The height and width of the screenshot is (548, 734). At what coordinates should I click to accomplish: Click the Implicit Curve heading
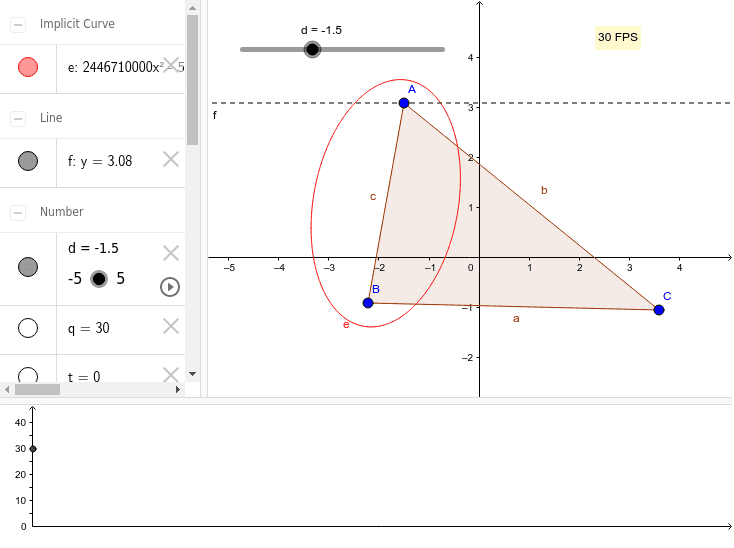pos(77,24)
